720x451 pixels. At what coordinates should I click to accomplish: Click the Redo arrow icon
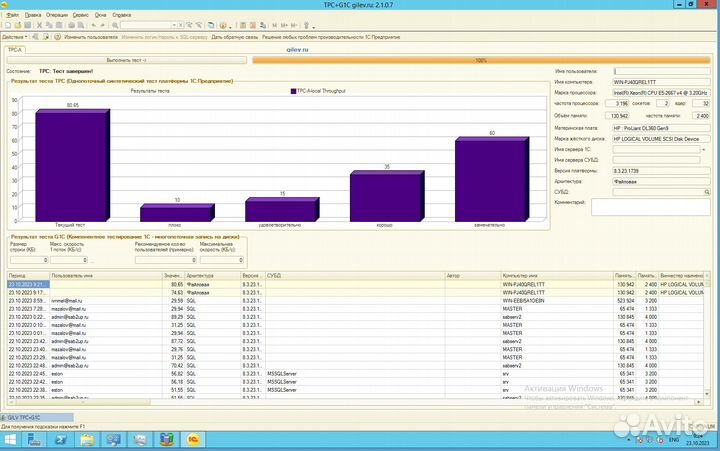click(102, 25)
